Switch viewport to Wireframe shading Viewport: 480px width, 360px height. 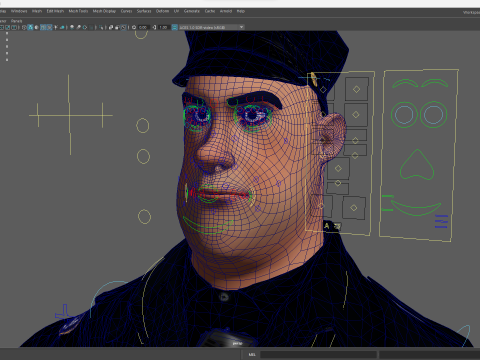point(24,27)
